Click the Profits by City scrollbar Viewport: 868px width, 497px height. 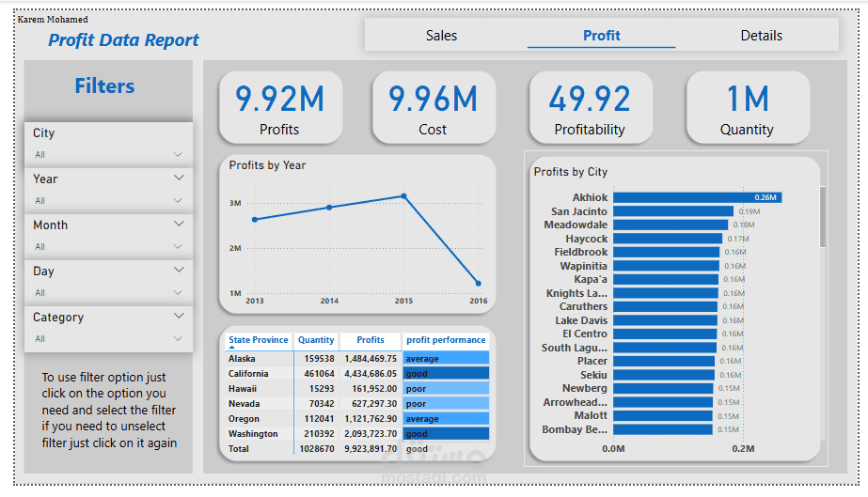(823, 217)
